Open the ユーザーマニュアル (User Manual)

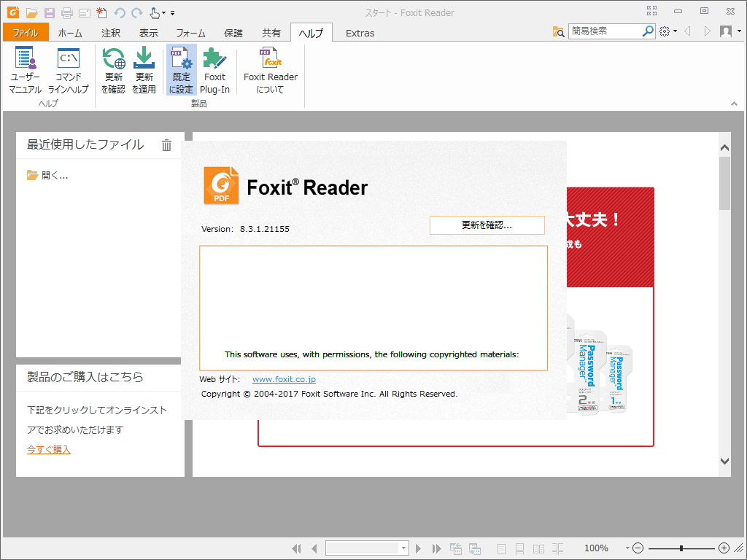(26, 69)
